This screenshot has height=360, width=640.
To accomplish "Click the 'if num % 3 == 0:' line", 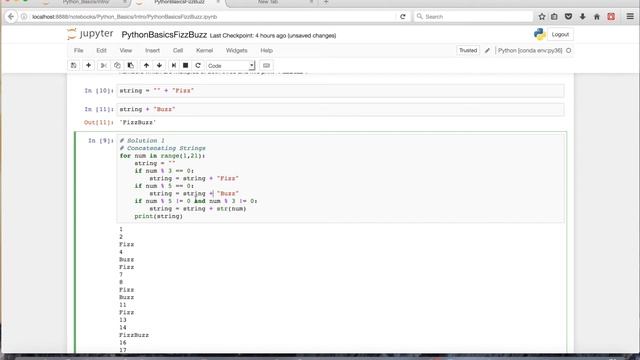I will click(164, 171).
